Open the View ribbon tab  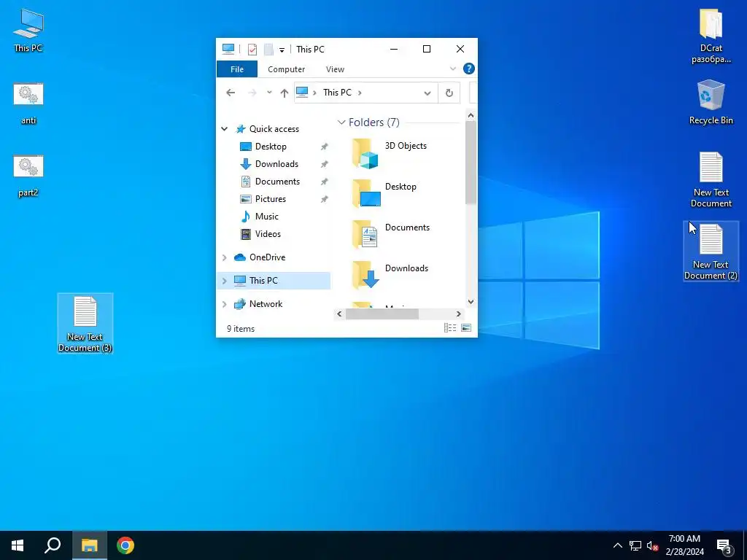coord(335,69)
